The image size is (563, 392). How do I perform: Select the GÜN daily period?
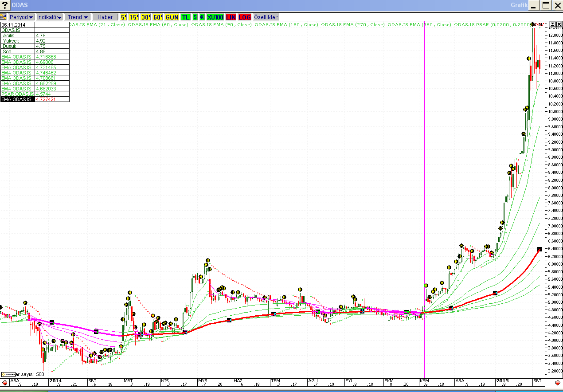172,17
